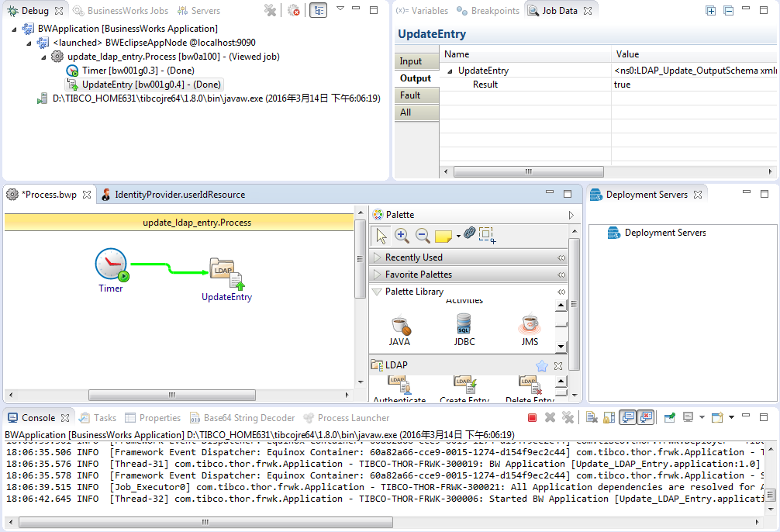Switch to the Servers tab

click(x=199, y=10)
